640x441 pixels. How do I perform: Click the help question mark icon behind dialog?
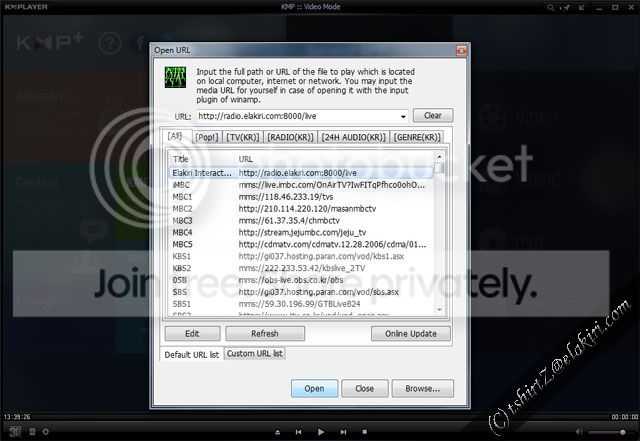(x=110, y=43)
